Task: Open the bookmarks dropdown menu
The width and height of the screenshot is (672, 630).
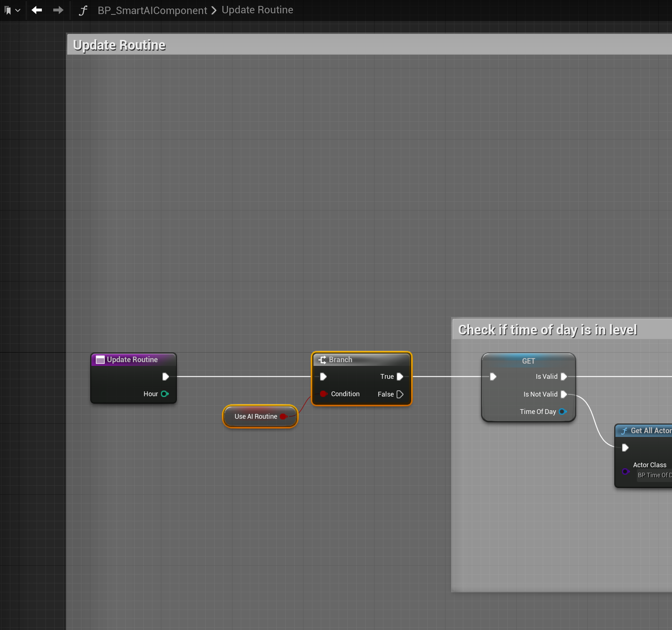Action: coord(12,10)
